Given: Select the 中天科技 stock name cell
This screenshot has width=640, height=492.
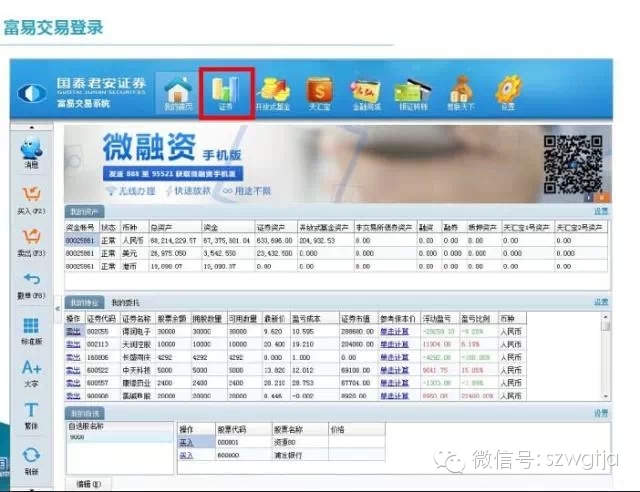Looking at the screenshot, I should click(138, 370).
